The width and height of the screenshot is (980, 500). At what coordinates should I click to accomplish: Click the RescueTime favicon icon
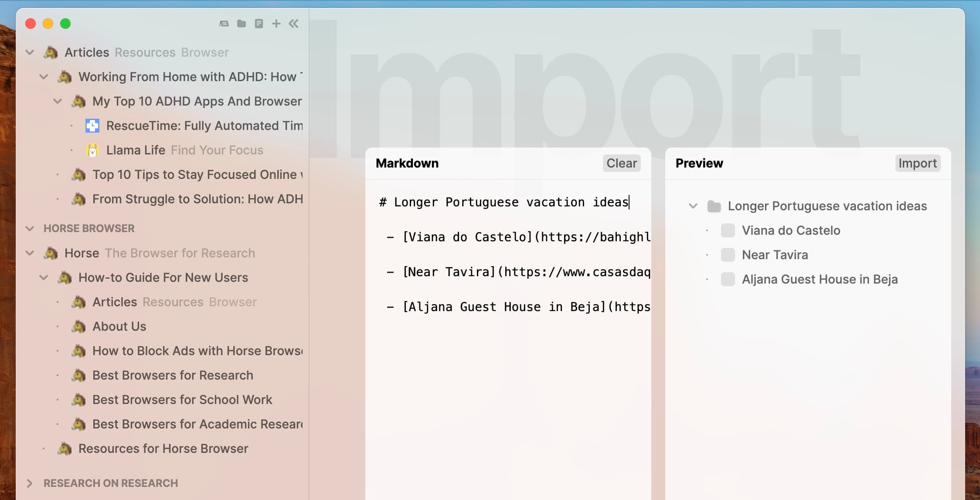tap(92, 126)
